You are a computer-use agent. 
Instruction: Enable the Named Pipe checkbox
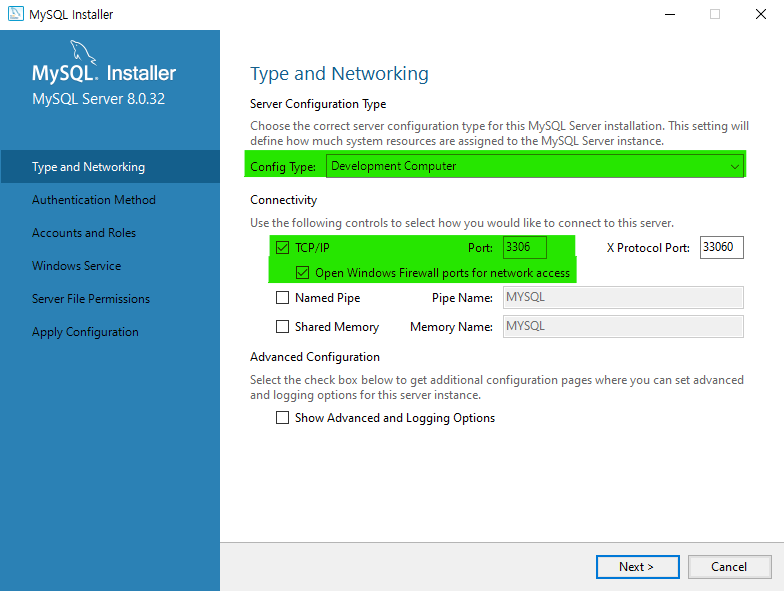(x=282, y=298)
